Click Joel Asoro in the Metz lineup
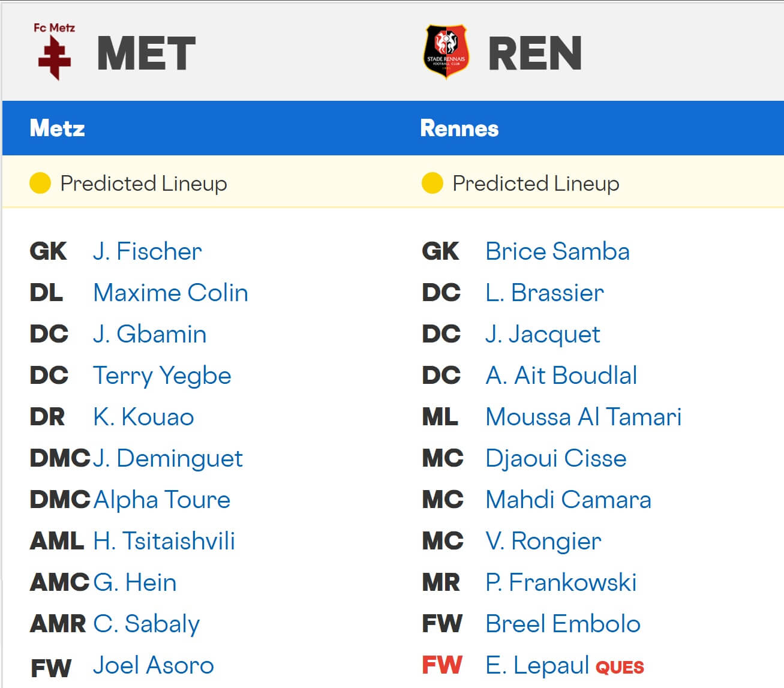 click(x=153, y=665)
